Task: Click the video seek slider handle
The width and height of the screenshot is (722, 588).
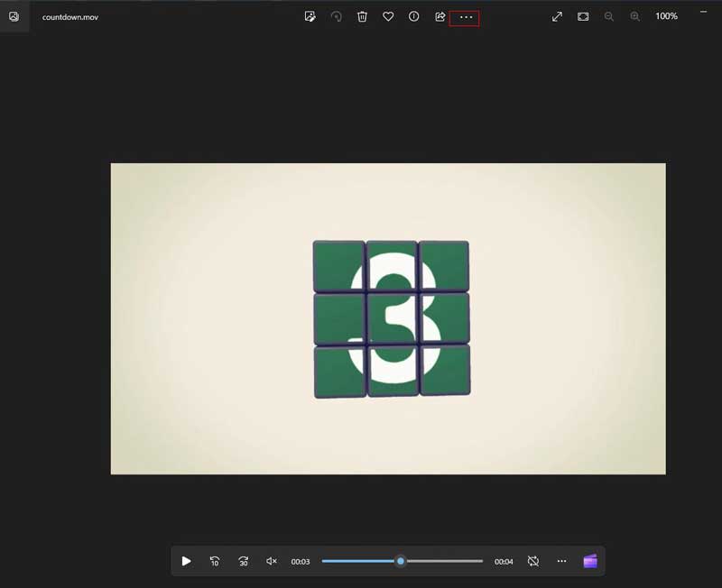Action: click(401, 561)
